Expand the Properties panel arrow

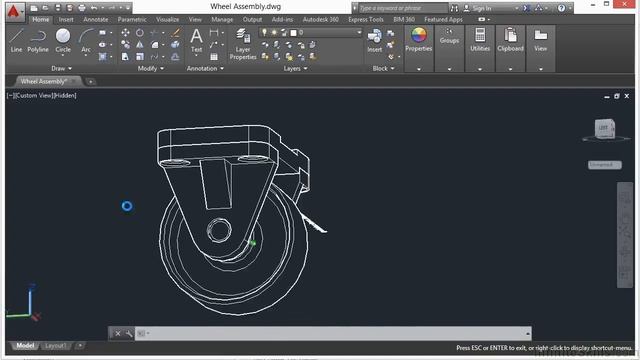tap(419, 69)
